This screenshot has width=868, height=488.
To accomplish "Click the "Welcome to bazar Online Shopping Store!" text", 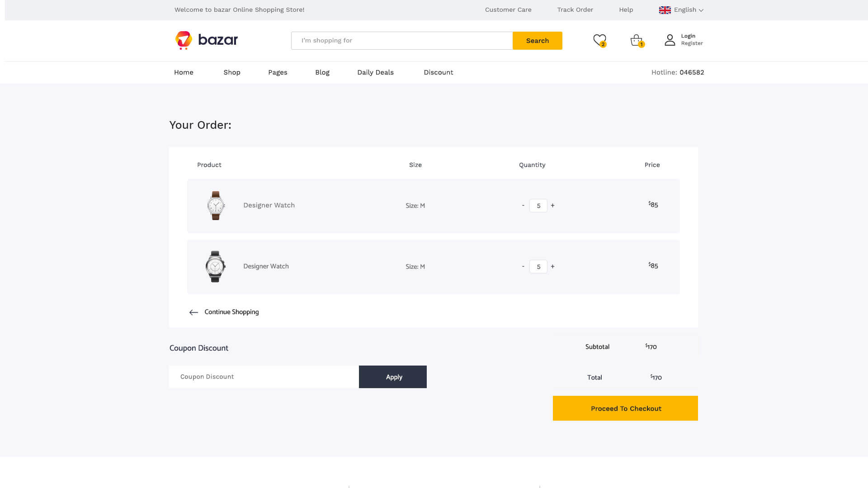I will pos(240,10).
